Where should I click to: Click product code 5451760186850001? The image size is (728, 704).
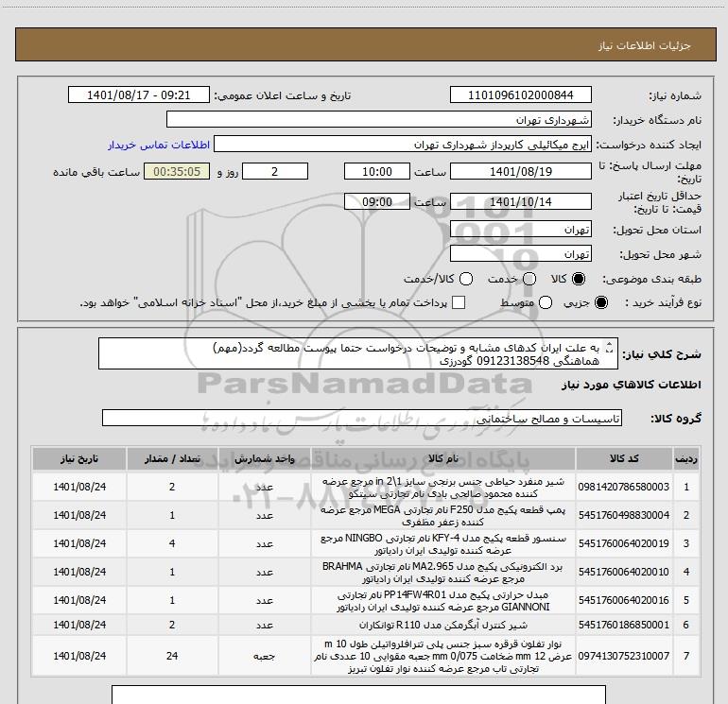pyautogui.click(x=624, y=625)
